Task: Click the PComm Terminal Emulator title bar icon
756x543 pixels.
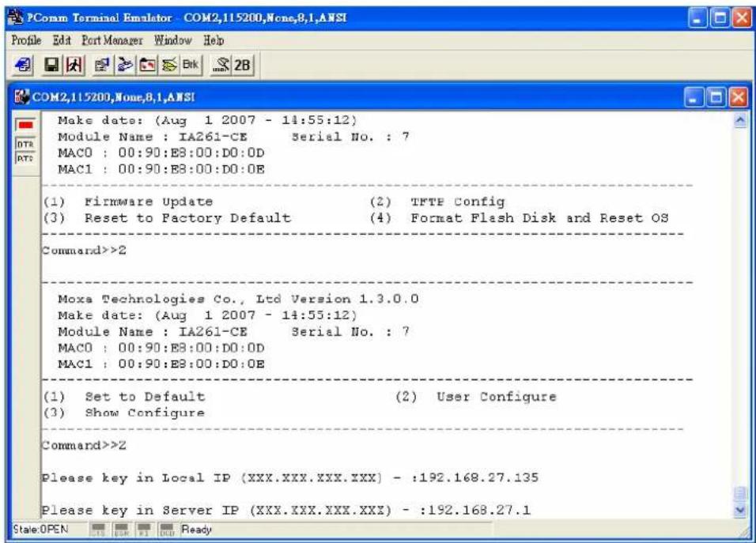Action: pyautogui.click(x=16, y=18)
